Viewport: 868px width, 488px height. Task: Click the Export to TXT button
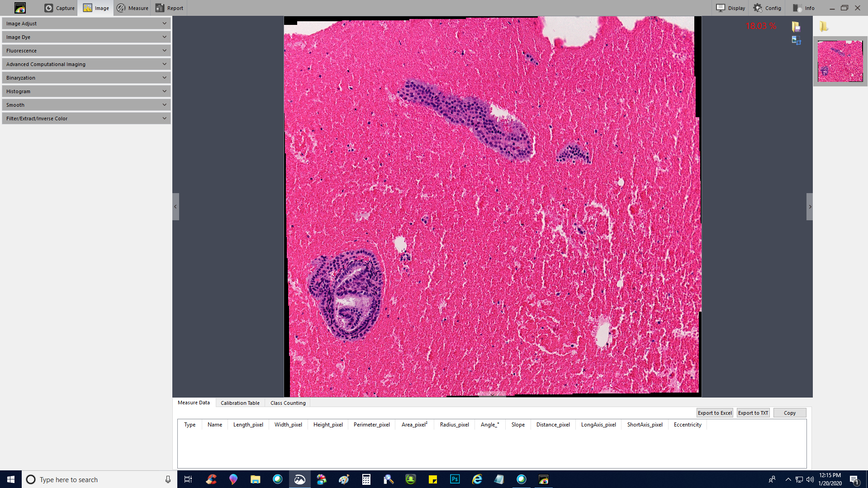[x=753, y=412]
